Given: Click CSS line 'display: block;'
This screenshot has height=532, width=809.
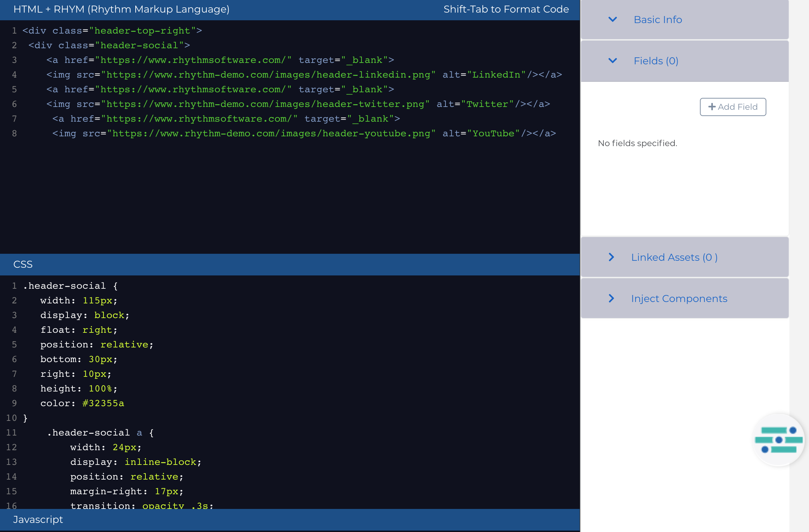Looking at the screenshot, I should 85,315.
